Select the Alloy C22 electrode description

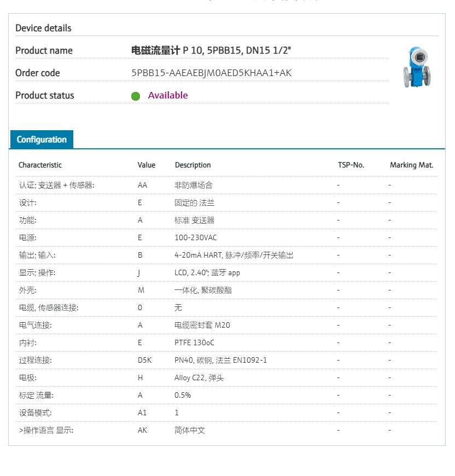tap(199, 378)
